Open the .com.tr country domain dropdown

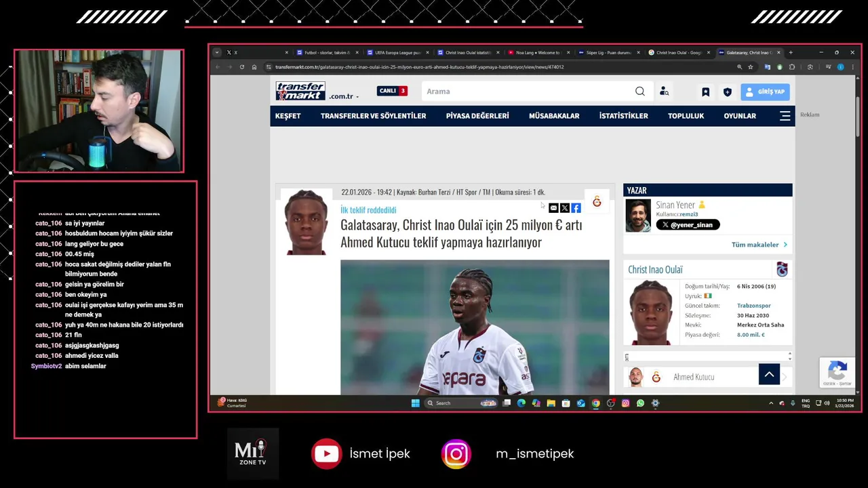coord(344,96)
